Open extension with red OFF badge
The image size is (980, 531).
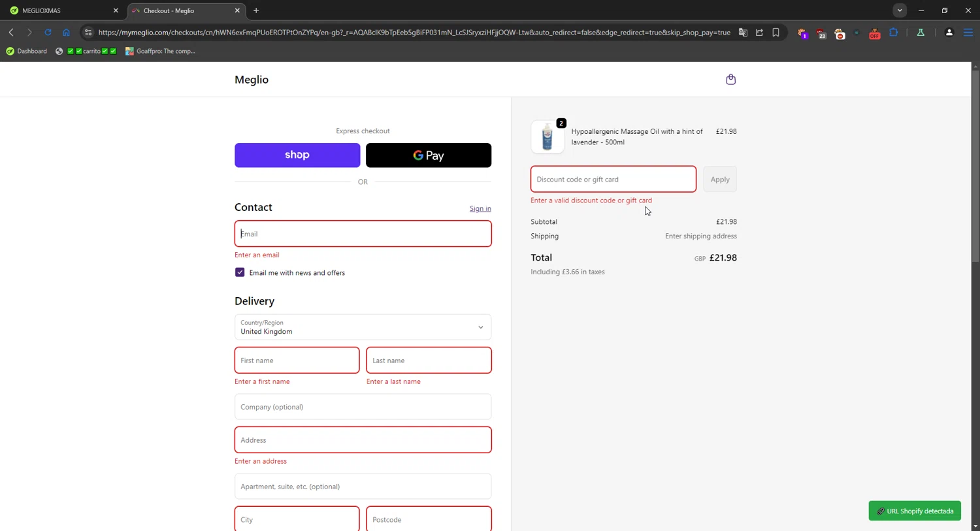click(x=874, y=33)
